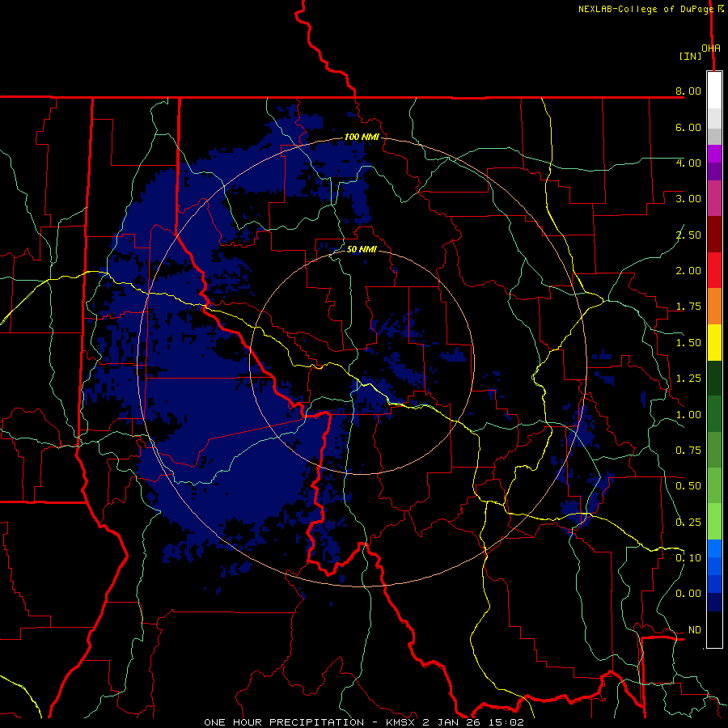
Task: Click the ND legend label
Action: pyautogui.click(x=694, y=630)
